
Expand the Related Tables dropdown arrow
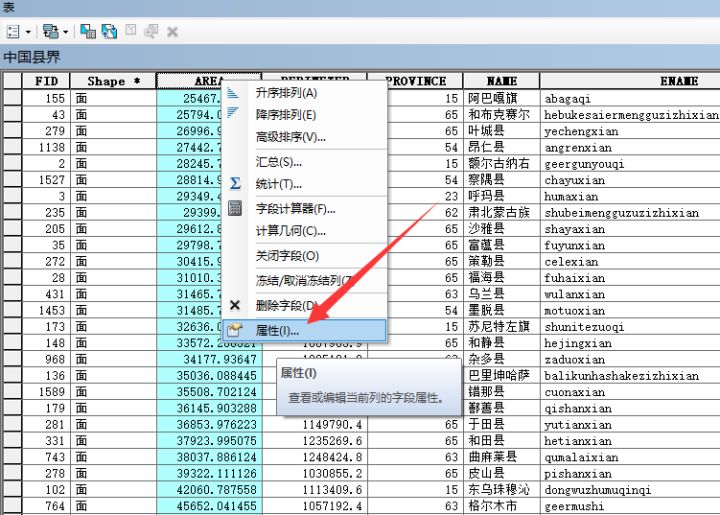[x=66, y=32]
